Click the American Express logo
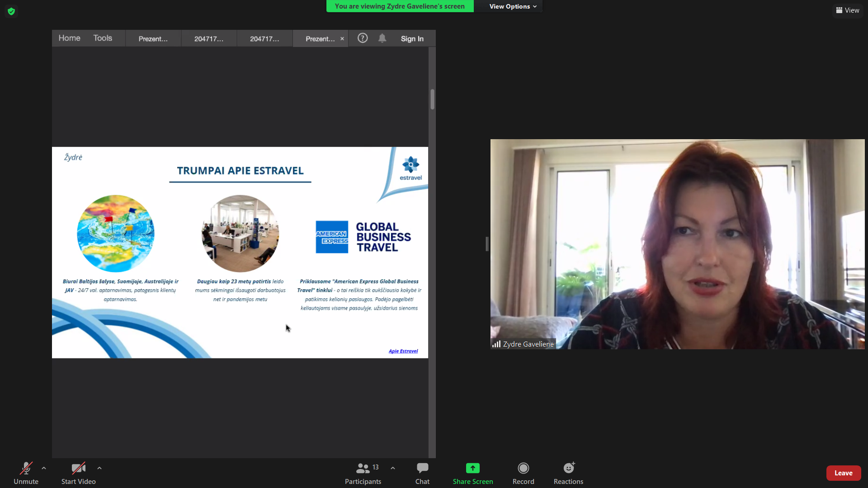Image resolution: width=868 pixels, height=488 pixels. (x=332, y=237)
